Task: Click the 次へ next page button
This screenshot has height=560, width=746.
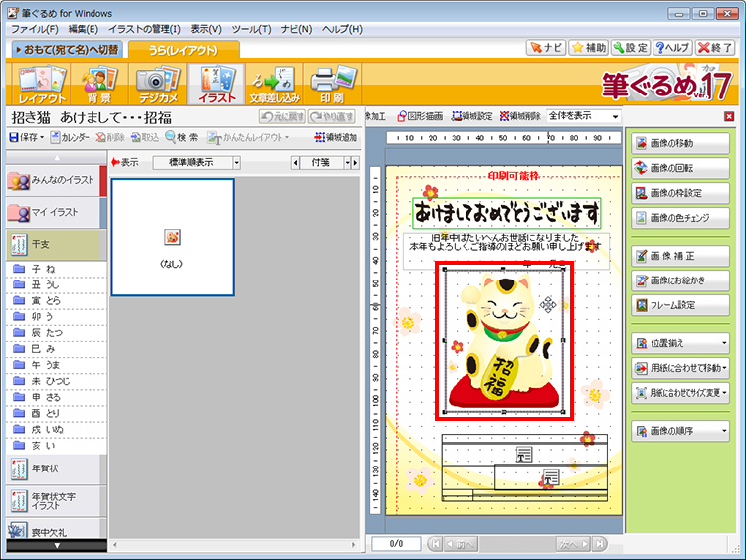Action: (x=574, y=543)
